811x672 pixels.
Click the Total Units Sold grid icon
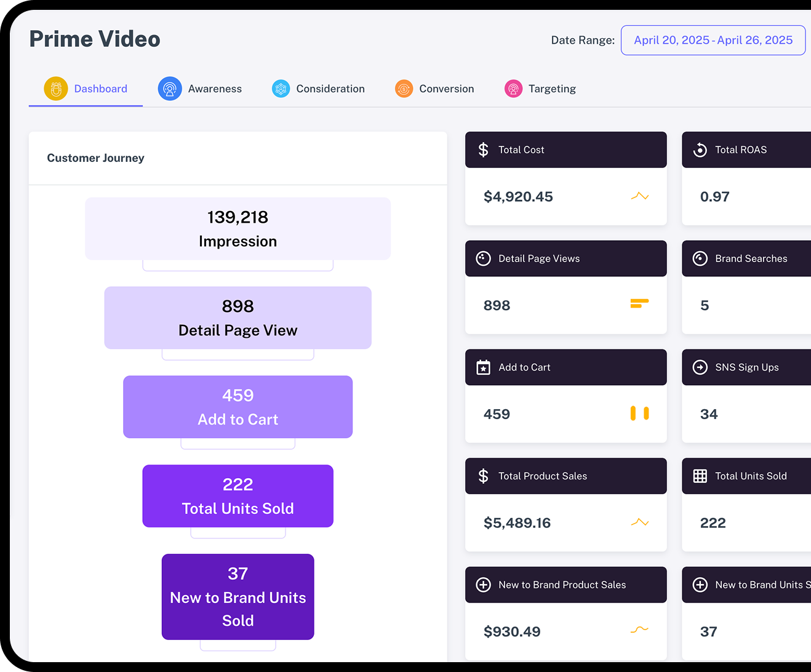[700, 476]
